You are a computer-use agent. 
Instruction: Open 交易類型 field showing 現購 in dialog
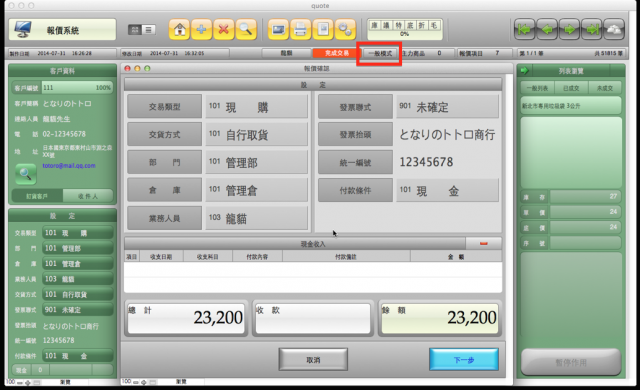(256, 107)
